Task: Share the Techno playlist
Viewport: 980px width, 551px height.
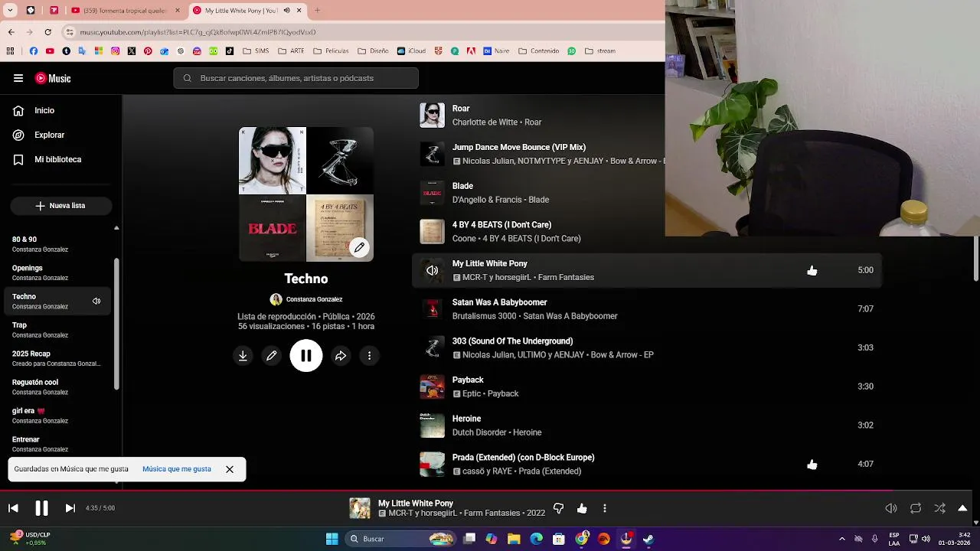Action: click(341, 356)
